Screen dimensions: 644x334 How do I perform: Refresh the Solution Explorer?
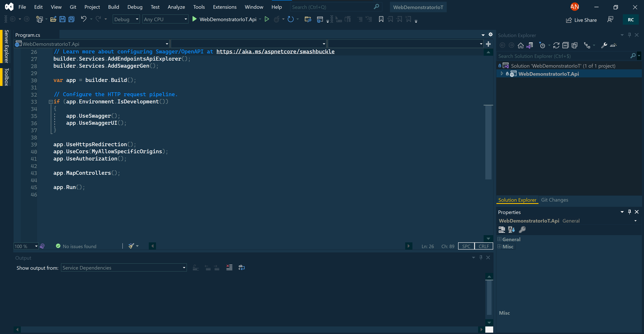point(556,45)
